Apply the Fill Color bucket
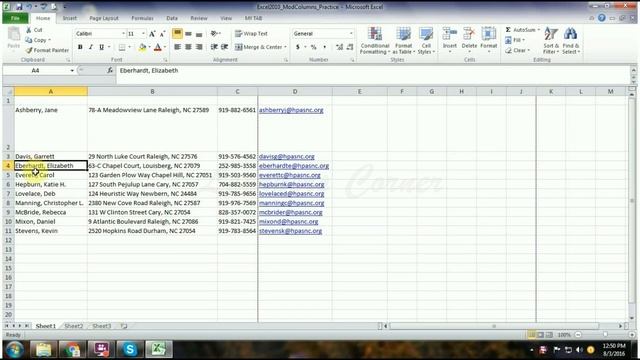 142,47
